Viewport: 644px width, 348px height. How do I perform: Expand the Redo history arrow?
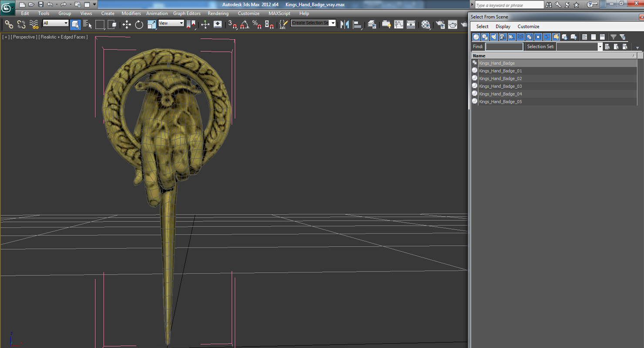(70, 4)
